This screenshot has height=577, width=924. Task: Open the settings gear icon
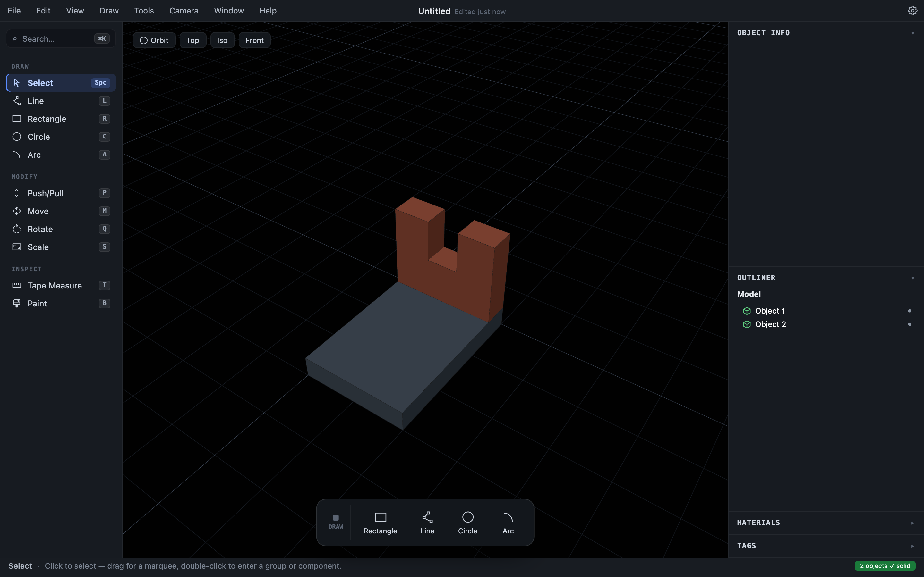[912, 11]
